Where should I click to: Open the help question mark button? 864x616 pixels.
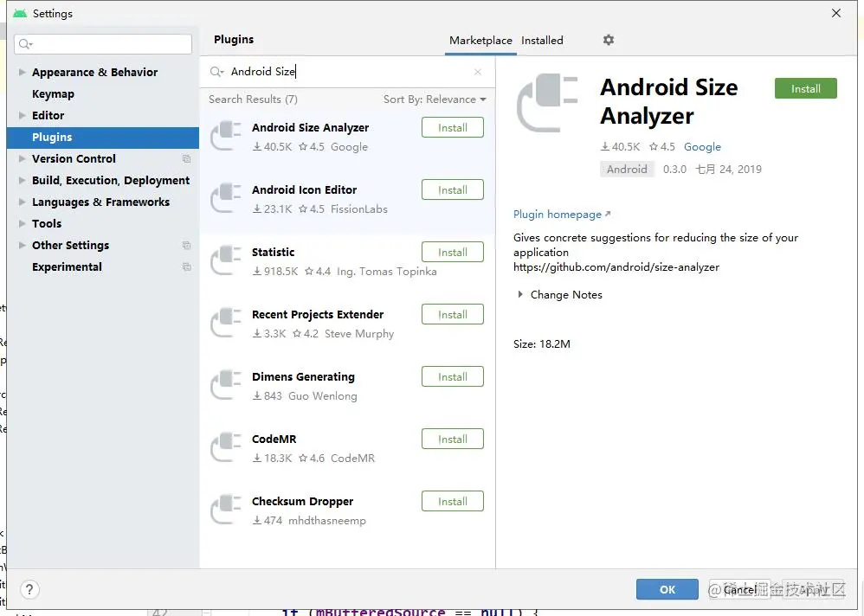pos(29,589)
